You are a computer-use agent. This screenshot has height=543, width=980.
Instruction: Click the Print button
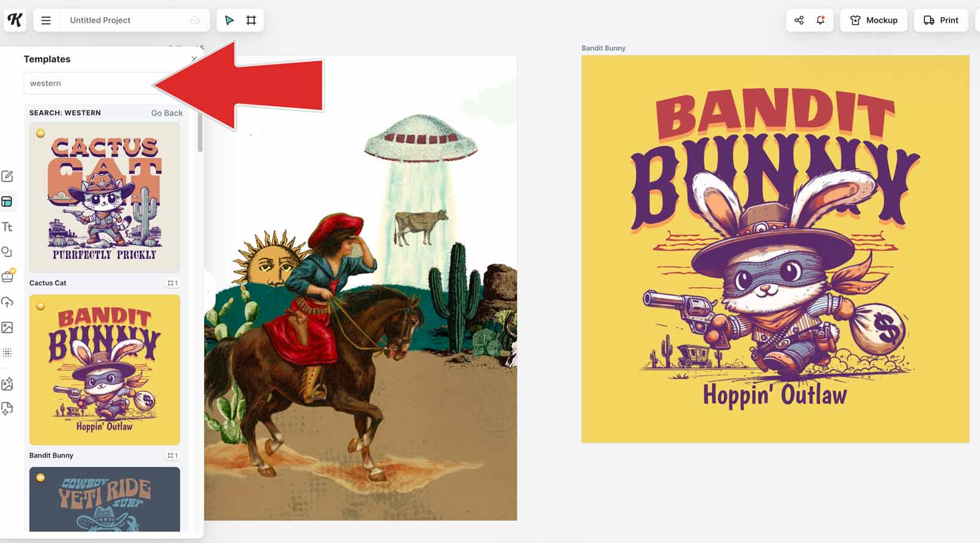point(941,20)
